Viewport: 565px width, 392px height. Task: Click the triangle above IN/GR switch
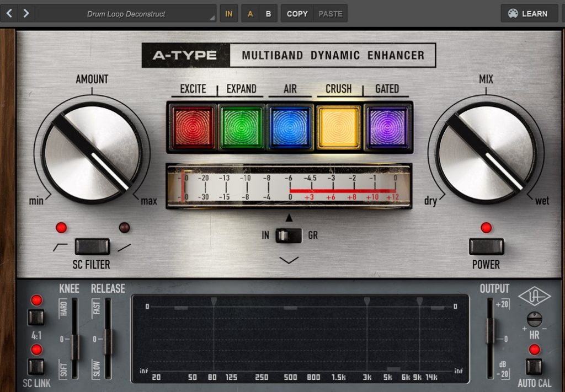point(289,218)
